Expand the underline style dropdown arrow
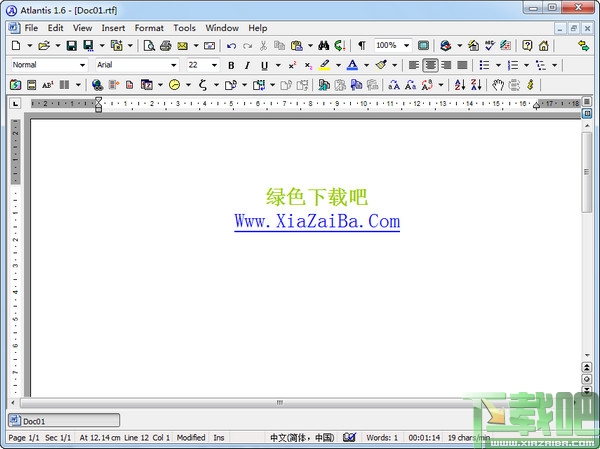 [x=278, y=65]
